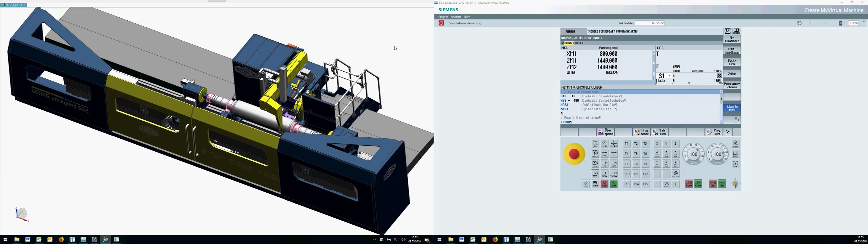Select increment 10 key
Screen dimensions: 868x244
(x=604, y=164)
